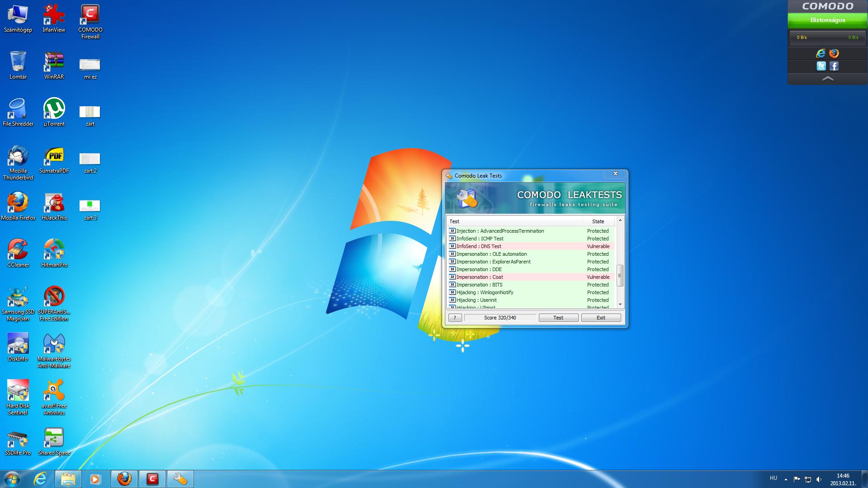Select the Injection : AdvancedProcessTermination row

coord(531,231)
